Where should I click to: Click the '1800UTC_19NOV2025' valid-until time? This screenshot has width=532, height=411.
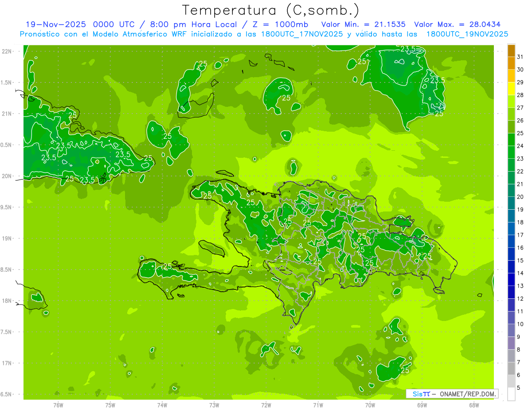pos(467,34)
